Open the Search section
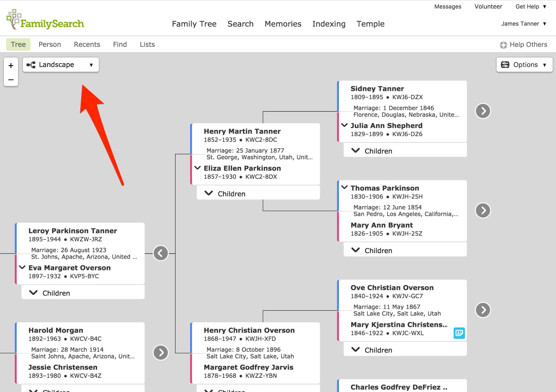 pos(240,24)
